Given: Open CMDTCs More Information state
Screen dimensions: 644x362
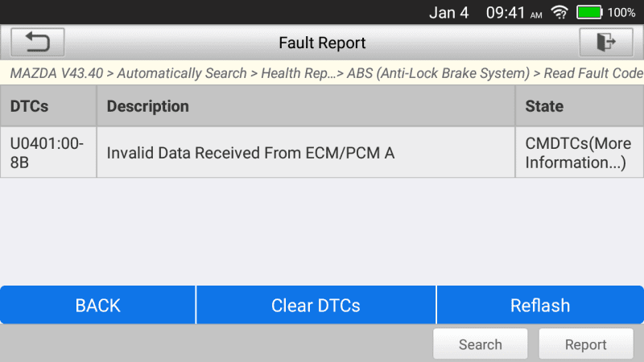Looking at the screenshot, I should [x=578, y=153].
